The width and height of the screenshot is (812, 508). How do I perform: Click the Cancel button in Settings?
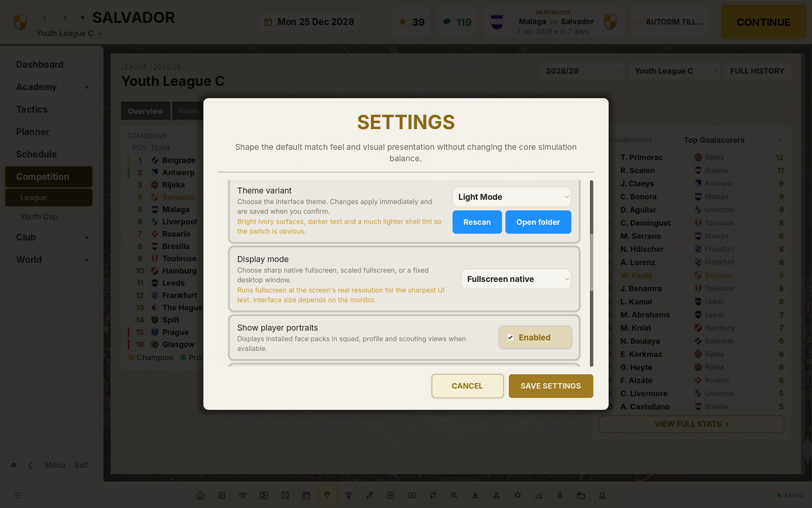point(467,386)
